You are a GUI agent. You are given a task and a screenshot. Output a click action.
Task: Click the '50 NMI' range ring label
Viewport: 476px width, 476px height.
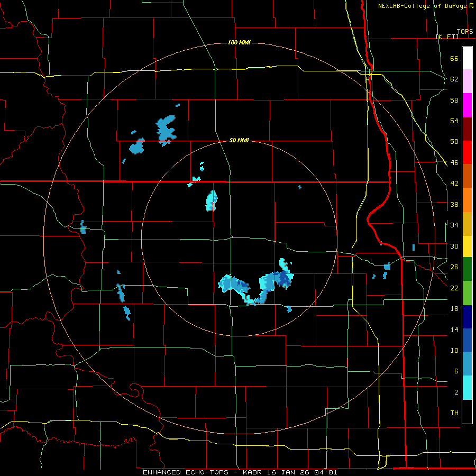(239, 140)
